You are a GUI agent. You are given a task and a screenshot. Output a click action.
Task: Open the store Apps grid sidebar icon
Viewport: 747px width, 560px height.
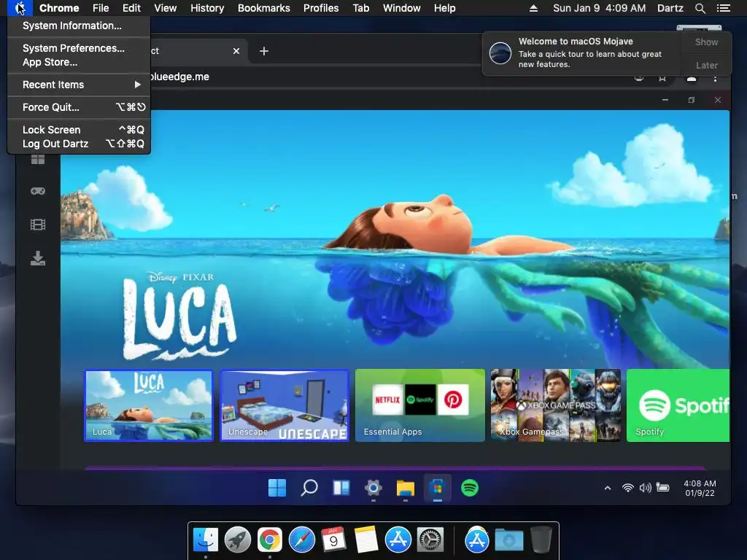[x=38, y=159]
